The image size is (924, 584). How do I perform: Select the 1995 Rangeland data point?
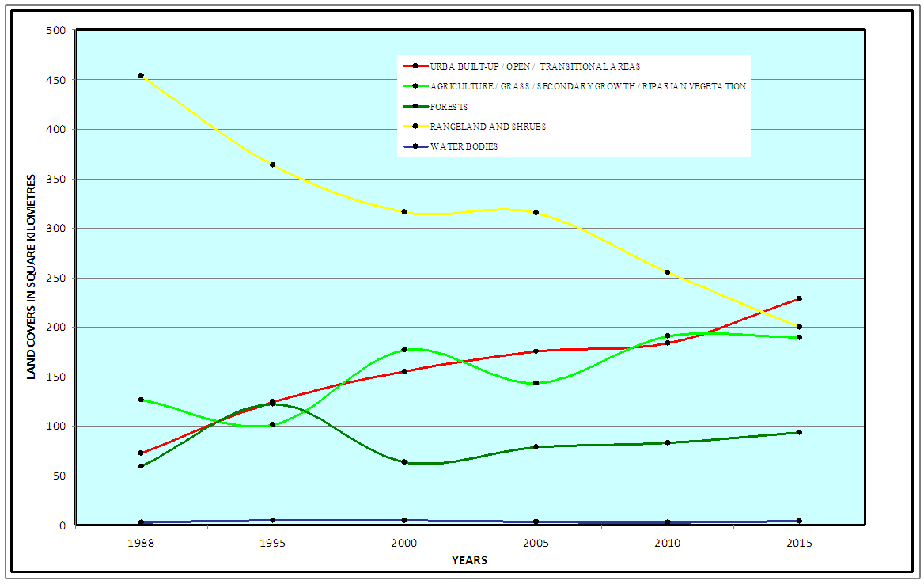click(x=272, y=165)
